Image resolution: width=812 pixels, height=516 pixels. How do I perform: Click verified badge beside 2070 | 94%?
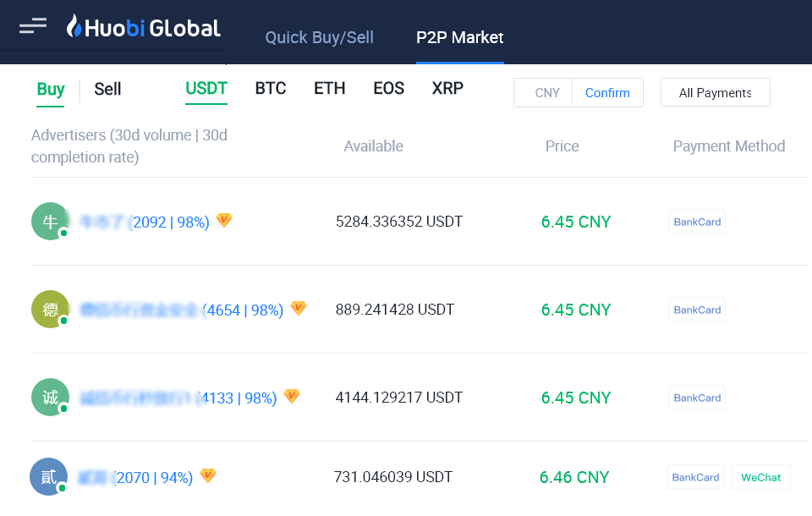click(208, 476)
